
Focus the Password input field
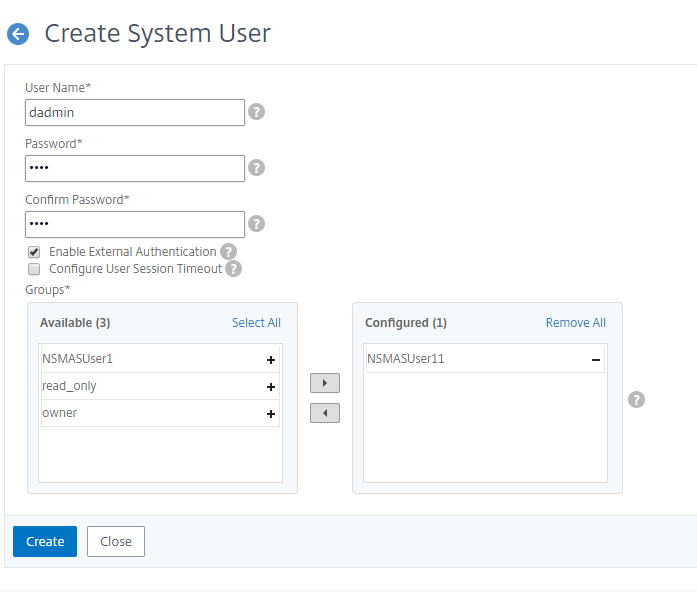(x=135, y=168)
